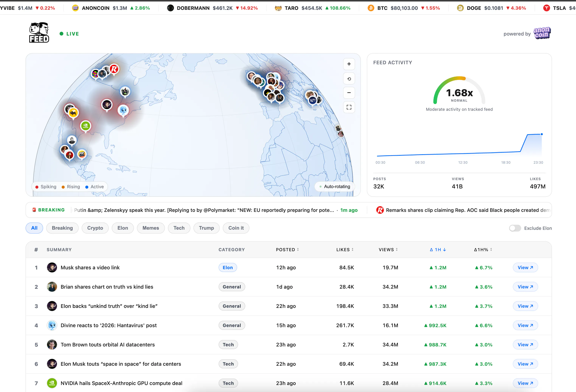Click the TARO ticker icon

click(278, 8)
